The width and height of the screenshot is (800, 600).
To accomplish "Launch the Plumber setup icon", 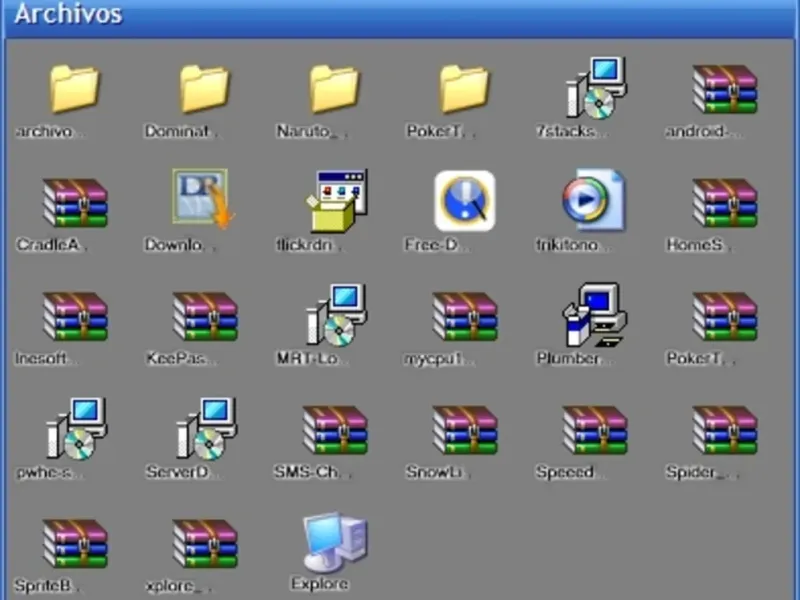I will [594, 315].
